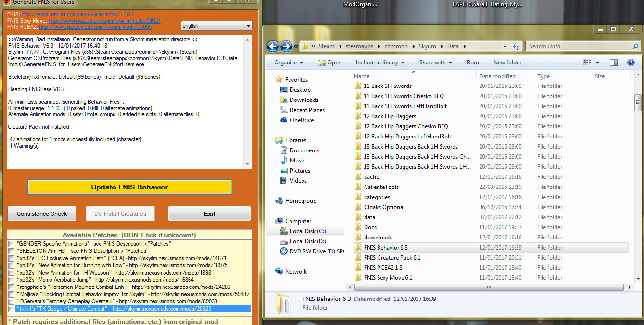
Task: Tick PC Exclusive Animation Path checkbox
Action: (x=11, y=259)
